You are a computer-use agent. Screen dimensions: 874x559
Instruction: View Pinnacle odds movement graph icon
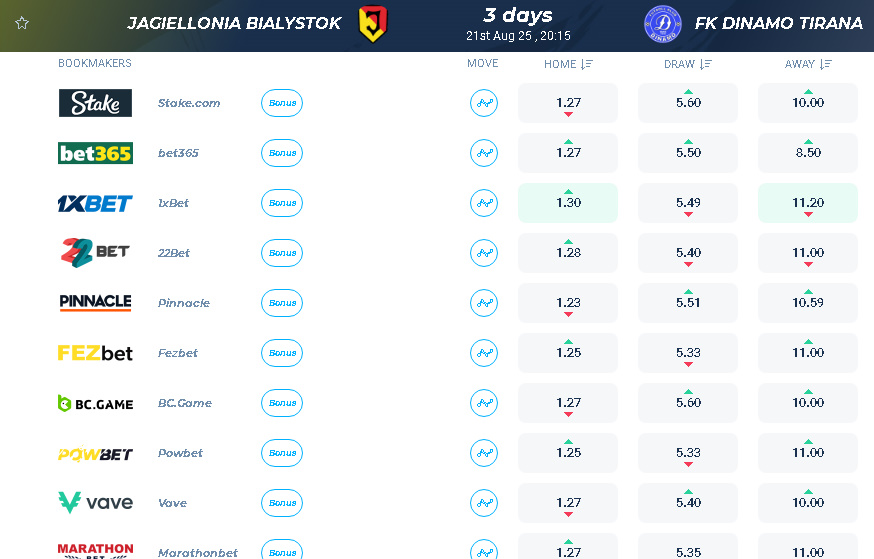tap(484, 303)
